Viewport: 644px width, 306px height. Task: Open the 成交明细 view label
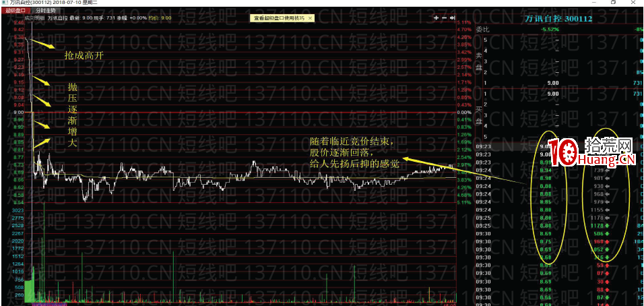click(34, 18)
